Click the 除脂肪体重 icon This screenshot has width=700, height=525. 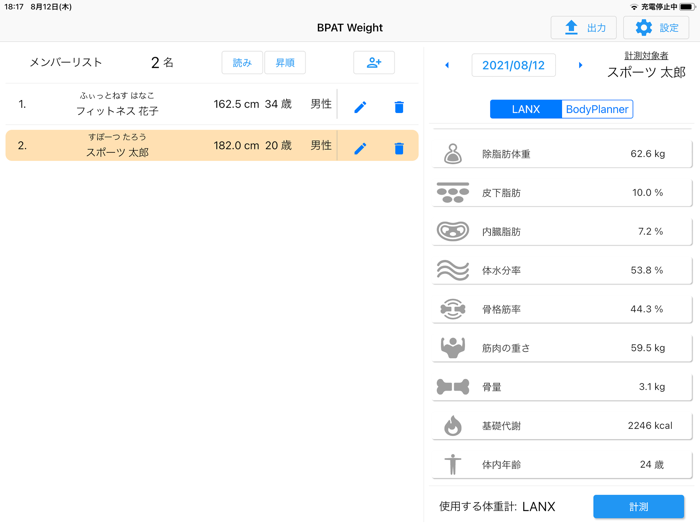coord(453,154)
